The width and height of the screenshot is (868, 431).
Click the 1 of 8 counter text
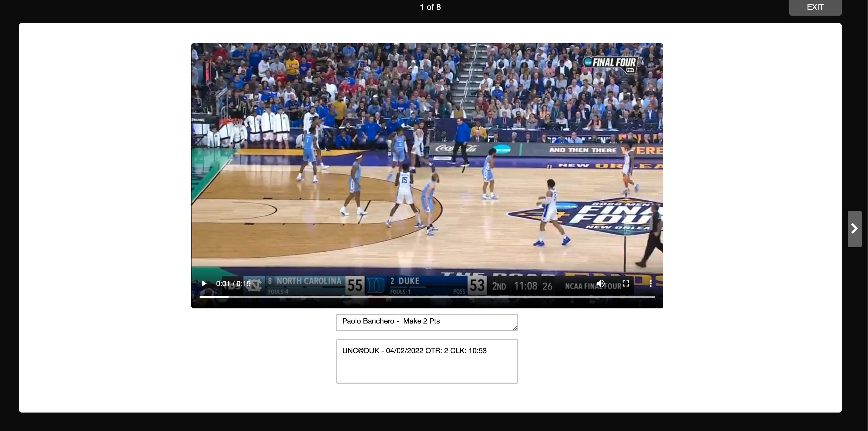pos(430,7)
